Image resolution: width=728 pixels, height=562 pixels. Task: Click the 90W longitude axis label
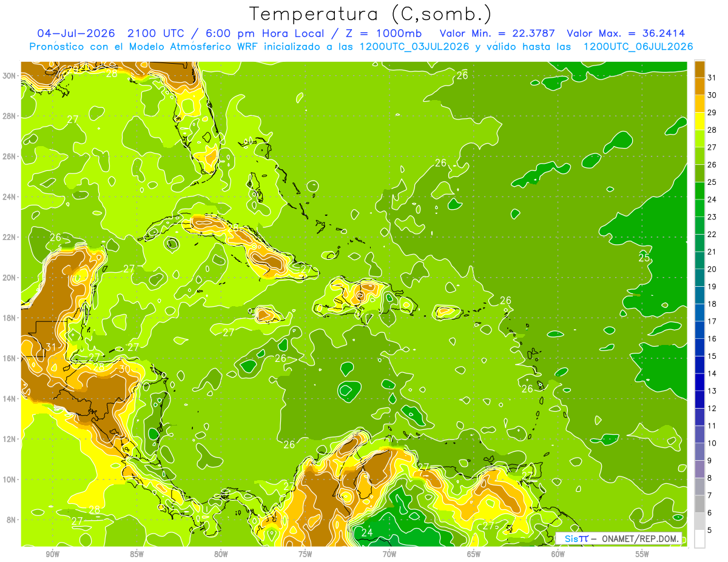click(53, 554)
